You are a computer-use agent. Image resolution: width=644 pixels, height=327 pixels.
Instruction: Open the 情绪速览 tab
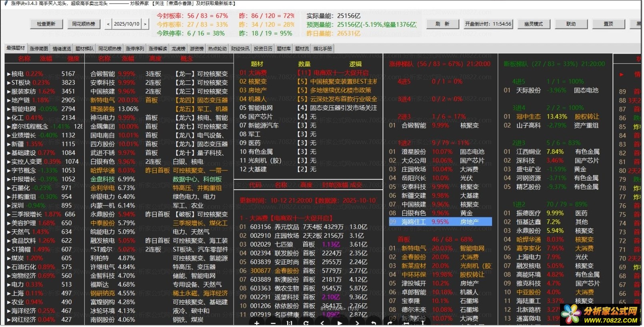click(62, 48)
